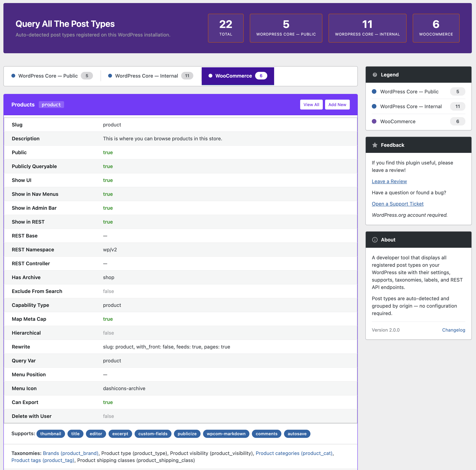The image size is (476, 470).
Task: Open the Changelog link
Action: [x=453, y=330]
